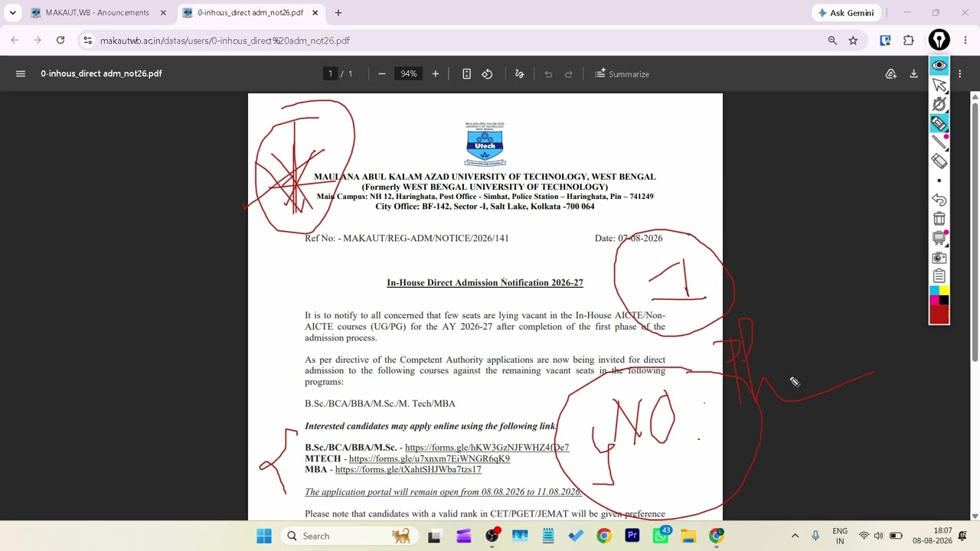Reload the current page
Image resolution: width=980 pixels, height=551 pixels.
coord(60,41)
